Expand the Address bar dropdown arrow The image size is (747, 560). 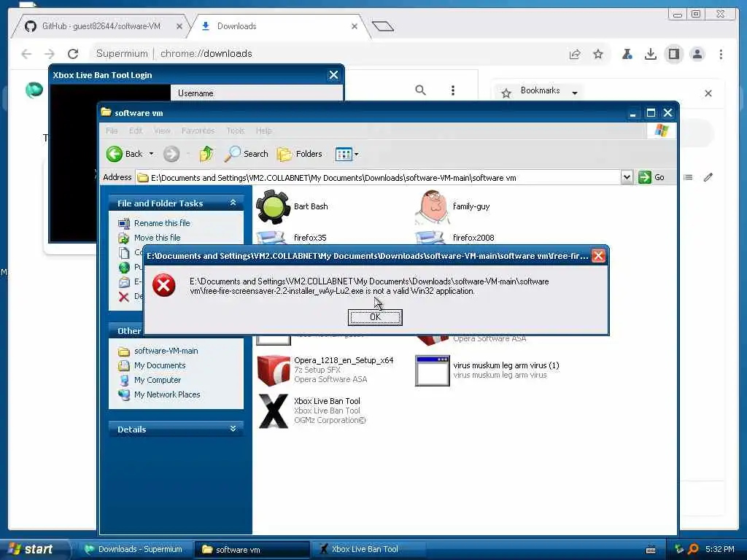pos(627,178)
